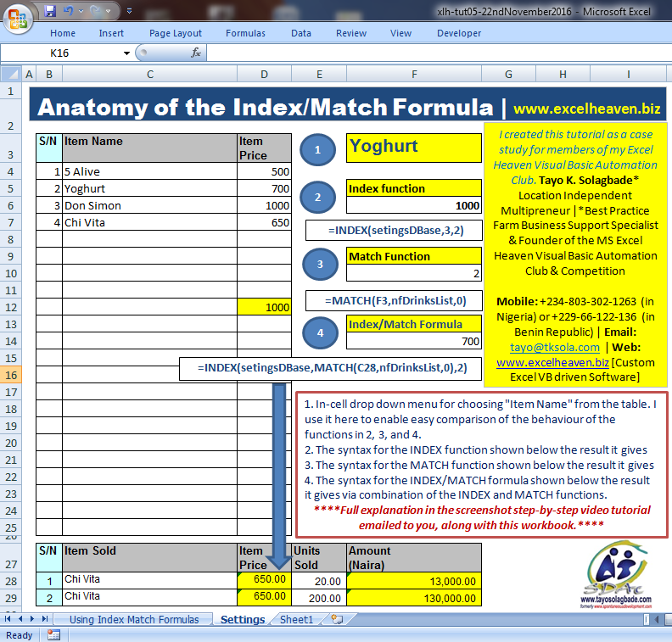Click the Name Box showing K16
Image resolution: width=672 pixels, height=642 pixels.
coord(60,53)
